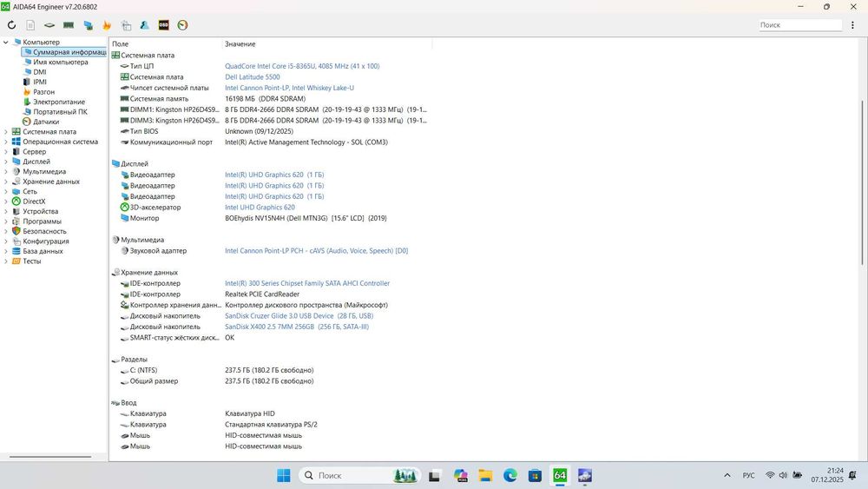
Task: Click the clipboard-style toolbar icon
Action: click(x=126, y=25)
